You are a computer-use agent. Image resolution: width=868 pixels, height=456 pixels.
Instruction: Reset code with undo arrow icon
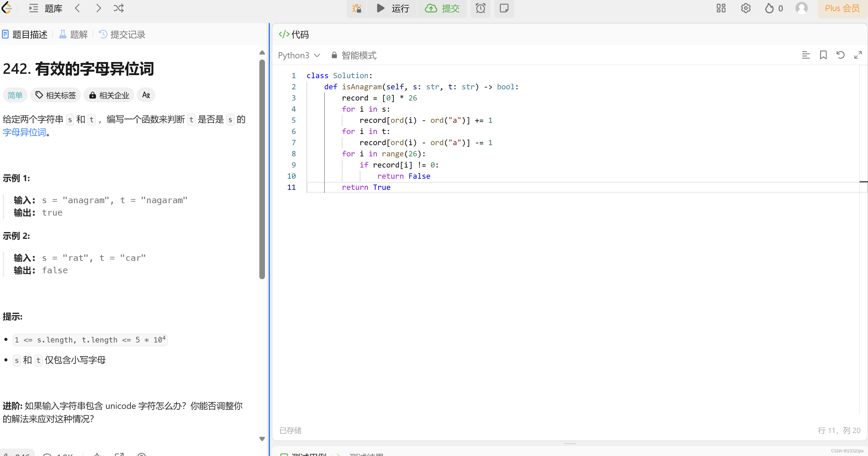[x=841, y=55]
